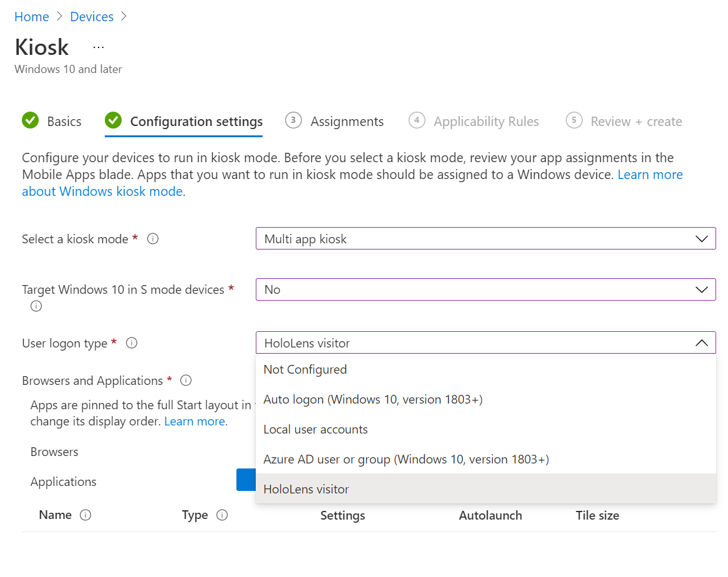728x577 pixels.
Task: Pick Local user accounts option
Action: point(316,429)
